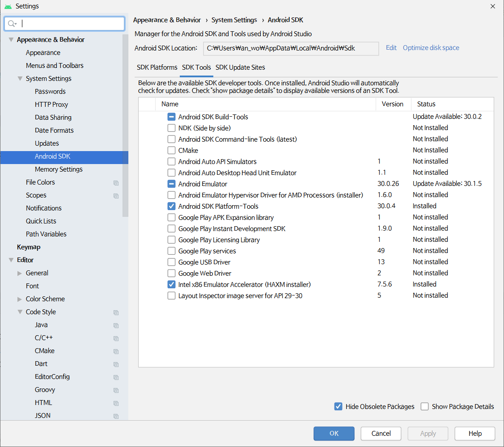This screenshot has width=504, height=447.
Task: Uncheck Intel x86 Emulator Accelerator checkbox
Action: click(x=171, y=284)
